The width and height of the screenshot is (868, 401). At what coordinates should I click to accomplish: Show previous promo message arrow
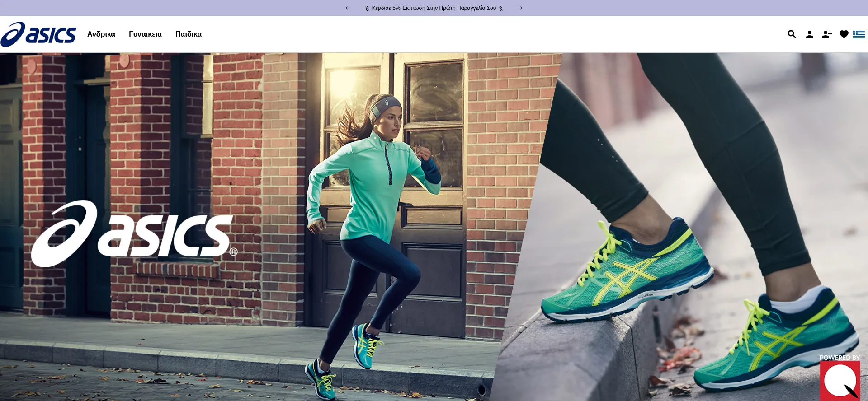point(347,8)
